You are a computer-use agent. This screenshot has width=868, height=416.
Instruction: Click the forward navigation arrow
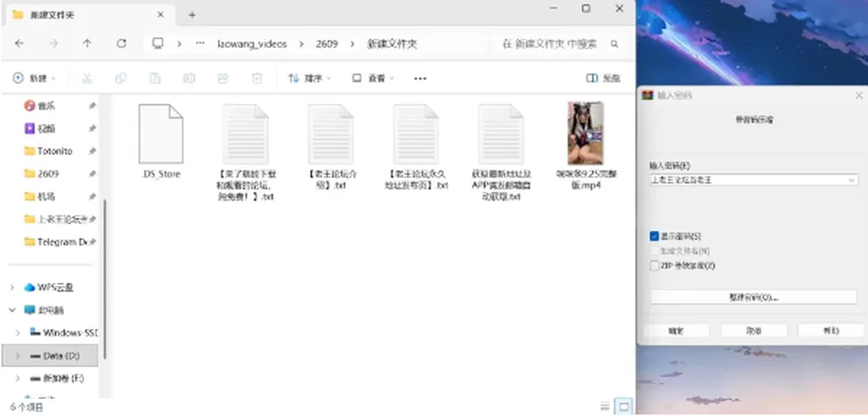point(53,43)
